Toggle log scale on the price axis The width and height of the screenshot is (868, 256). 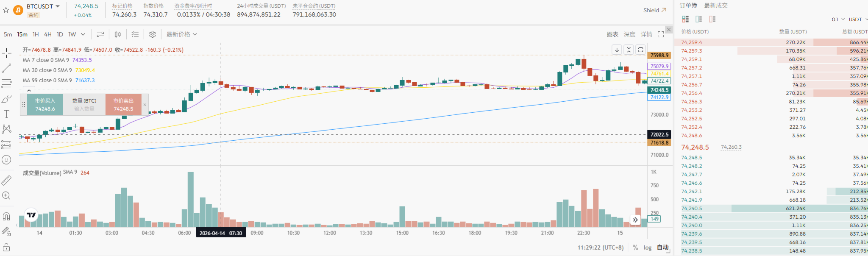(647, 248)
